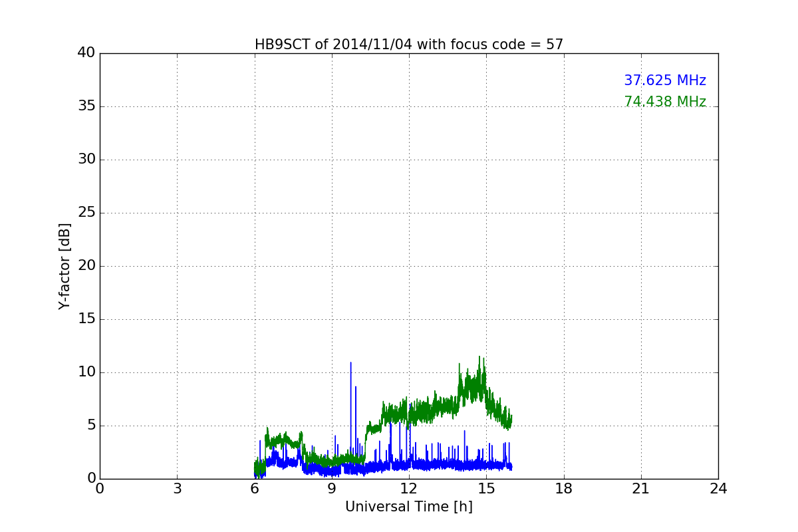
Task: Click the green curve peak near 15 h
Action: point(479,358)
